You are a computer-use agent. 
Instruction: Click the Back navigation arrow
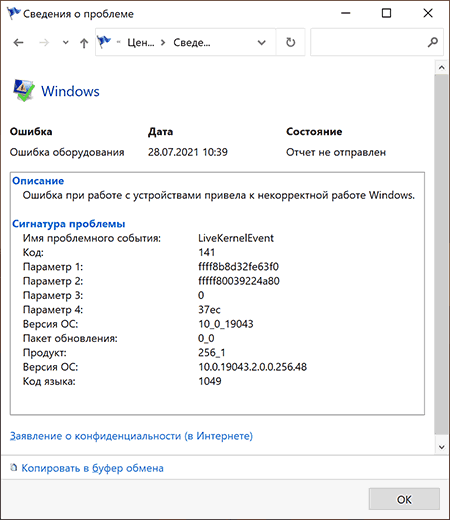(x=18, y=43)
